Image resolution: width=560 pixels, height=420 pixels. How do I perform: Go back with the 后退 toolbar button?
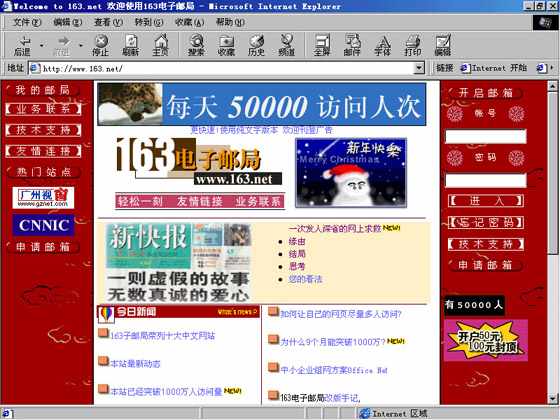pos(22,45)
